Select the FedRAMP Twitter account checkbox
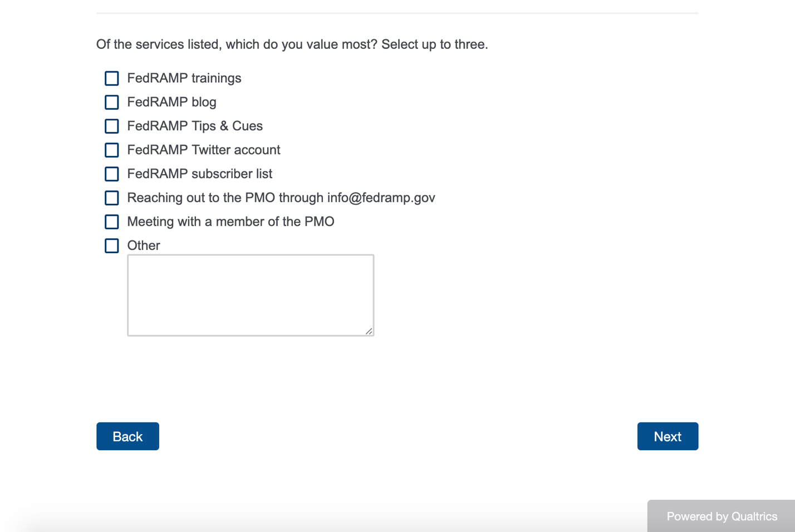This screenshot has width=795, height=532. pos(112,150)
